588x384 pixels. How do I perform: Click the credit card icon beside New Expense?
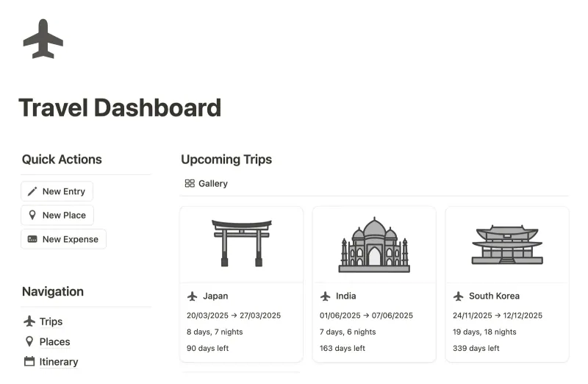tap(32, 239)
